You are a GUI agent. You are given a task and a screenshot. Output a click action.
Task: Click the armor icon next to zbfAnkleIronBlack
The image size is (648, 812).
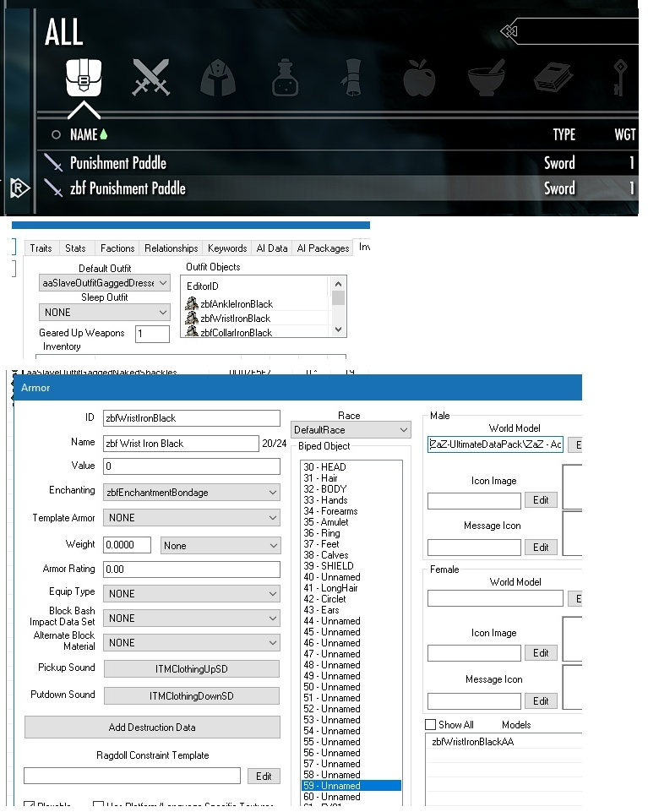192,303
